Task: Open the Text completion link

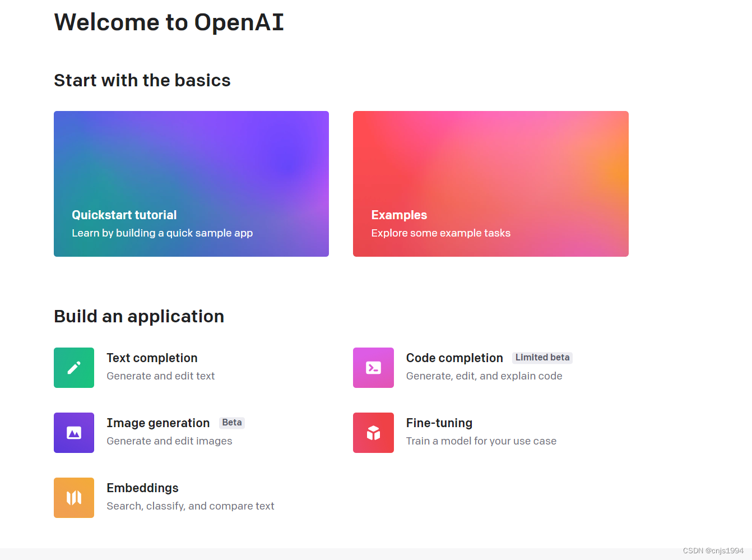Action: [152, 358]
